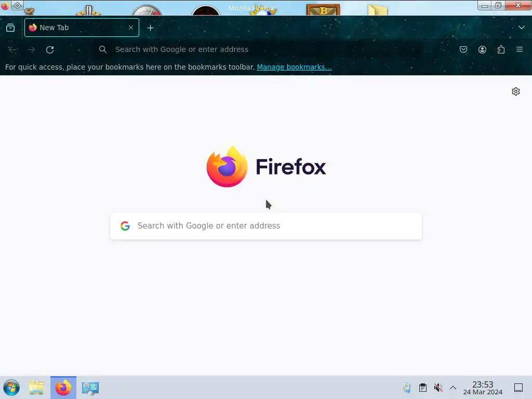Image resolution: width=532 pixels, height=399 pixels.
Task: Open the clock showing 23:53
Action: 483,388
